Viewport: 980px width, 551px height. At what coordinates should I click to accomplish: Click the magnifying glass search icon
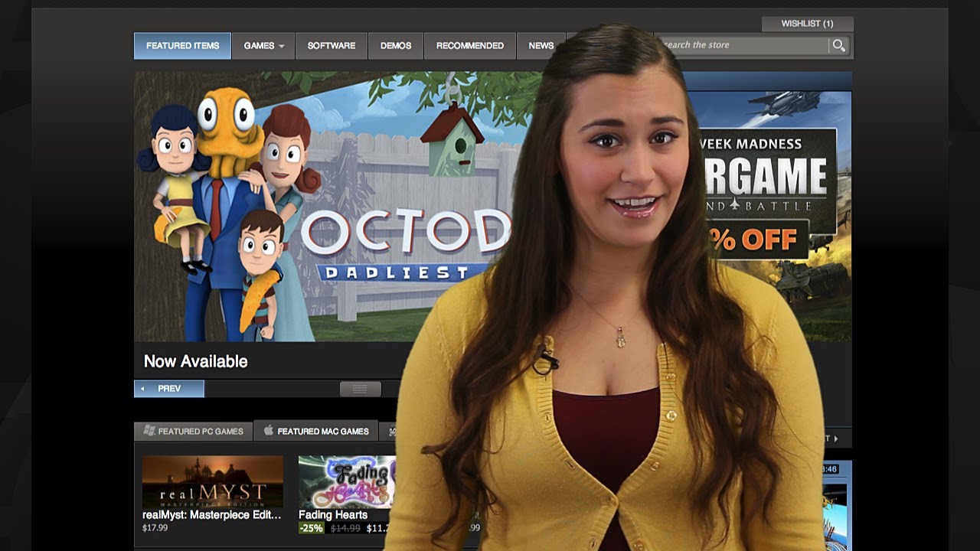click(x=839, y=46)
